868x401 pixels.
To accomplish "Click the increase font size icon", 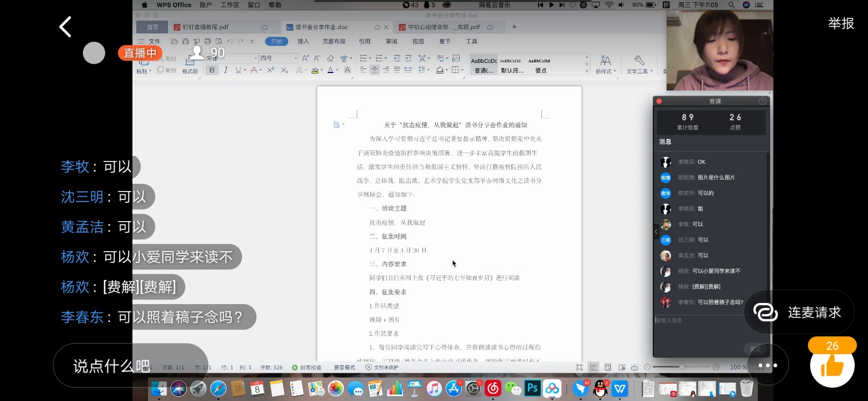I will [305, 58].
